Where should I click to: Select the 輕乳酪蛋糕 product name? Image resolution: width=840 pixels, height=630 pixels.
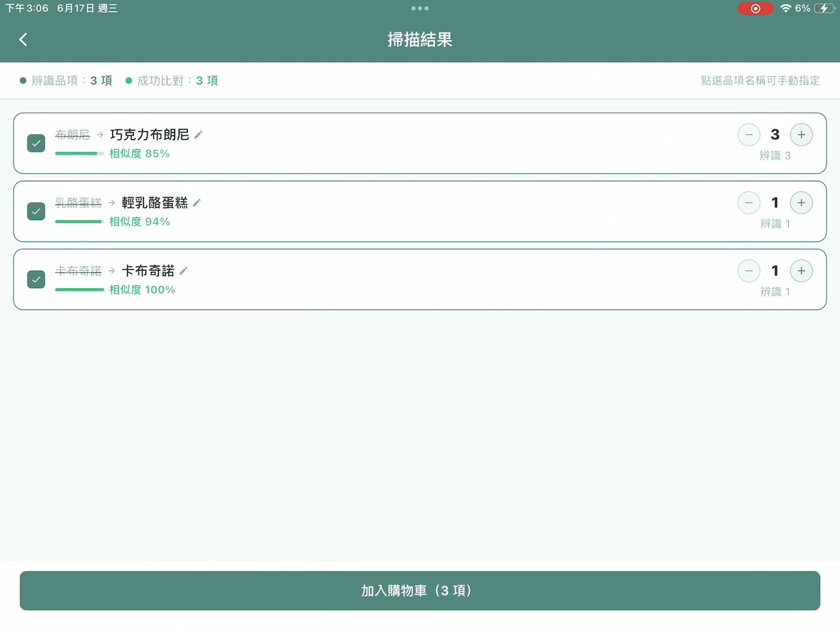pyautogui.click(x=155, y=202)
